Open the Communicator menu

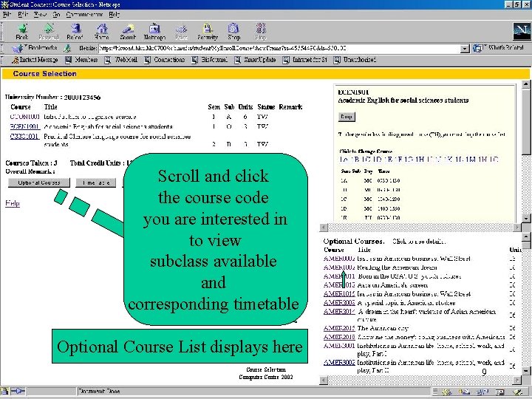click(x=84, y=15)
